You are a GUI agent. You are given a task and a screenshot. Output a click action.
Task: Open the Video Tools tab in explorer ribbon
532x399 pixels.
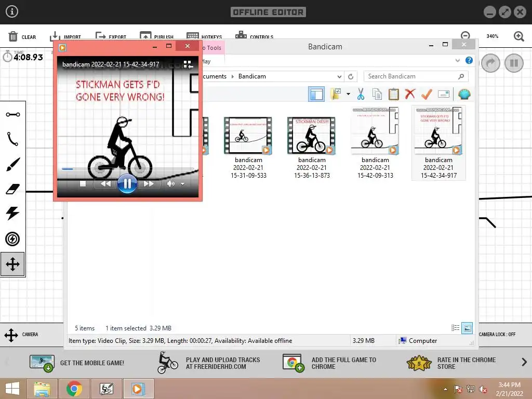(212, 48)
